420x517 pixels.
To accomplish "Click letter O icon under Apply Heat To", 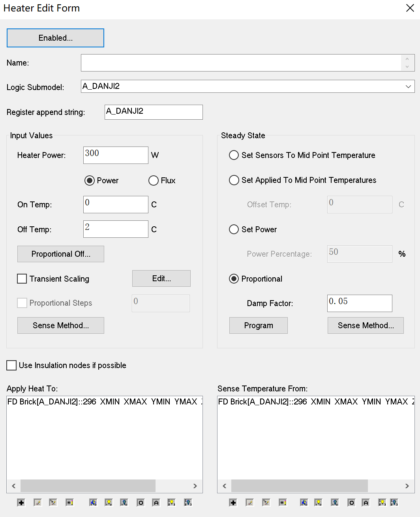I will click(x=141, y=502).
